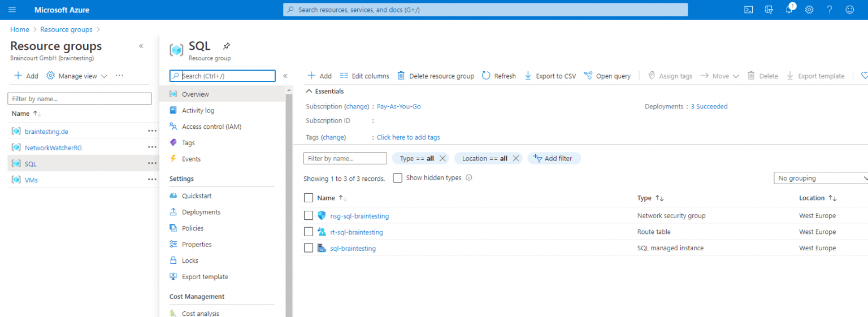The image size is (868, 317).
Task: Click the help question mark icon
Action: [830, 10]
